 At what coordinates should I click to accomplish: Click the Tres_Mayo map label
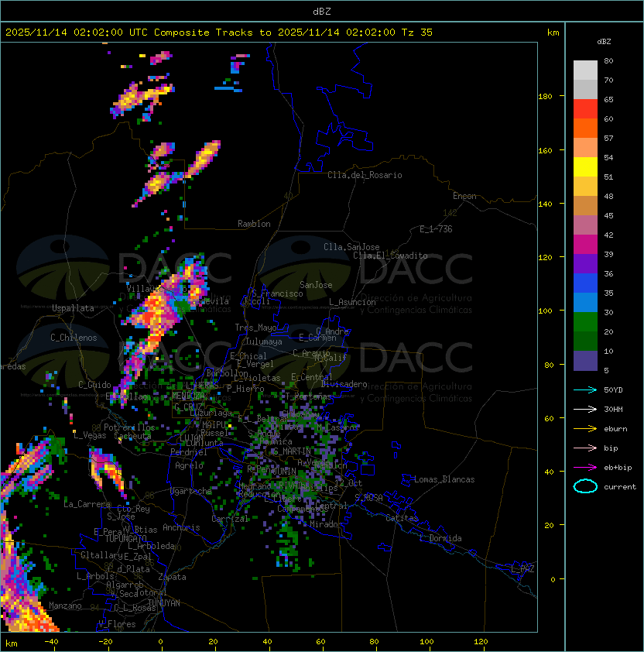pos(255,328)
